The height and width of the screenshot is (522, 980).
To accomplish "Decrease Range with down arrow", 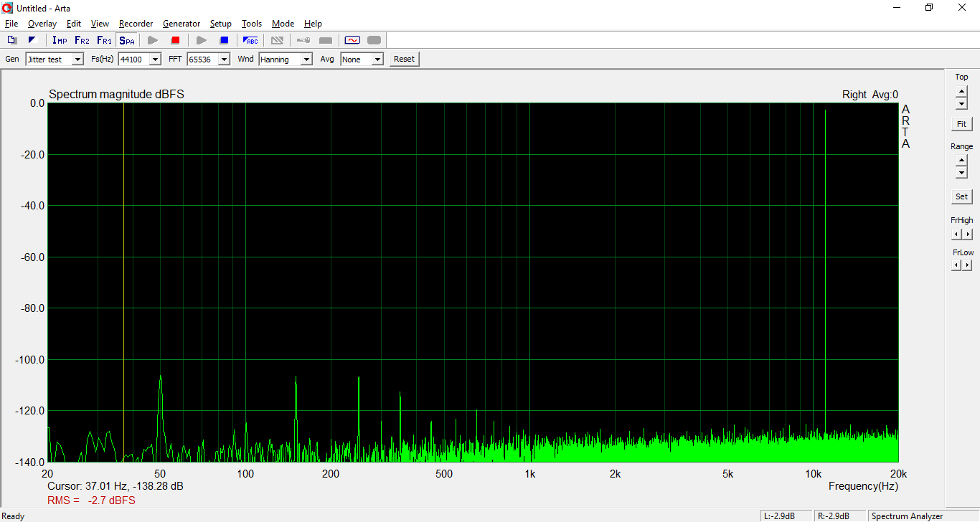I will [x=961, y=173].
